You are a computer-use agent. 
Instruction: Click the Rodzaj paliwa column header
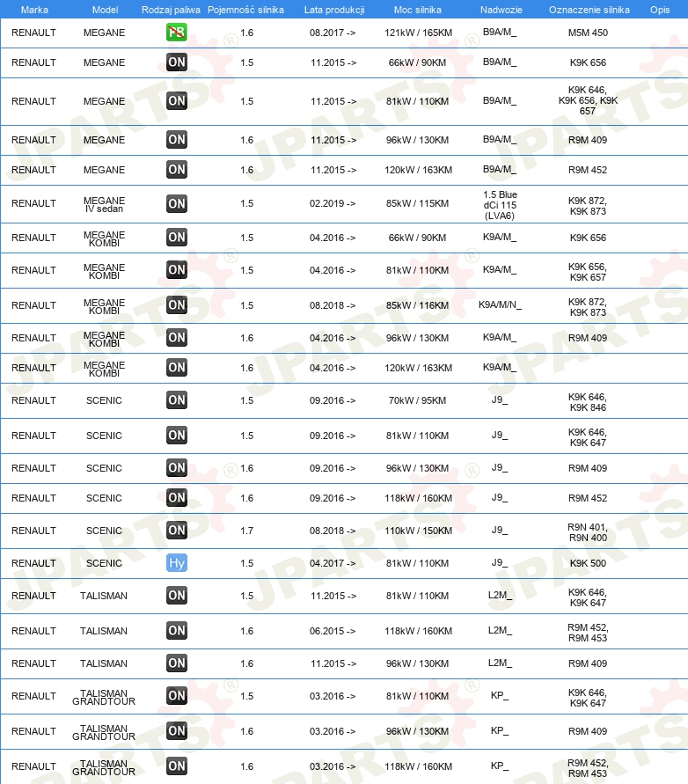171,10
